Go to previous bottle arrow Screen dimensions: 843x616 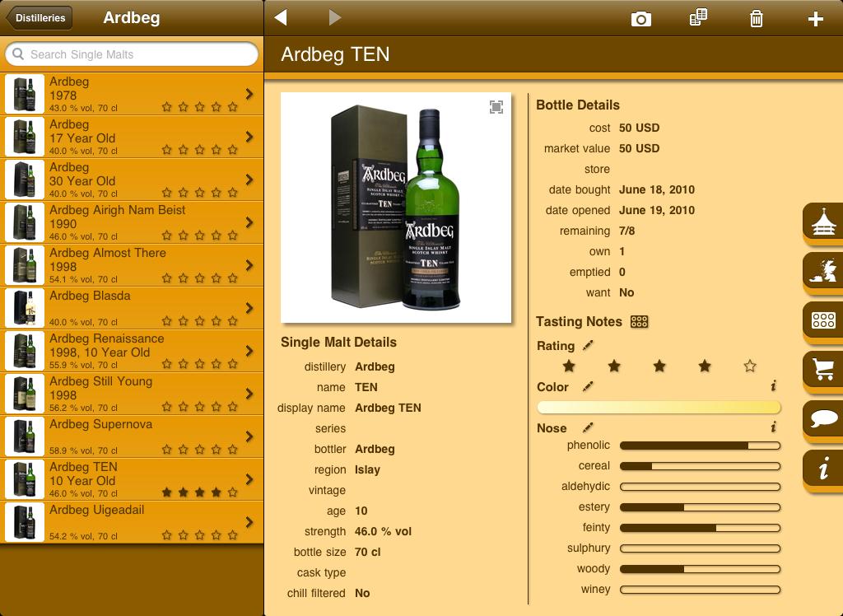[282, 17]
